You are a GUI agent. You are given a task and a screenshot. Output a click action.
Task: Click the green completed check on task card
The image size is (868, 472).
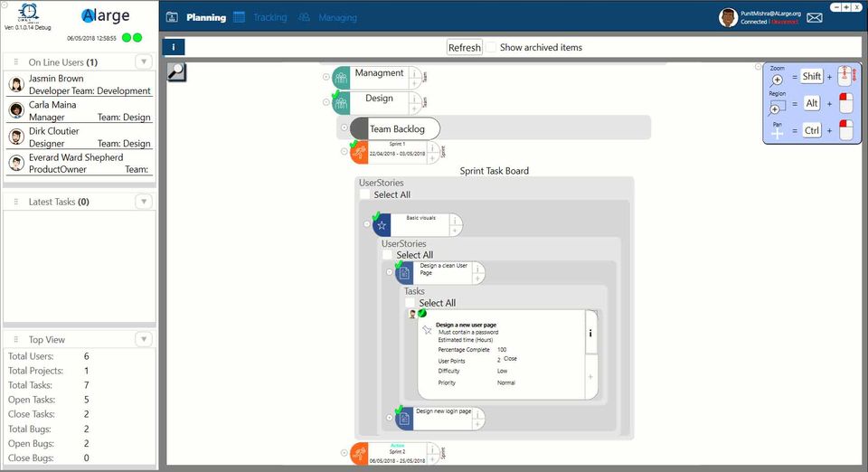pos(422,313)
